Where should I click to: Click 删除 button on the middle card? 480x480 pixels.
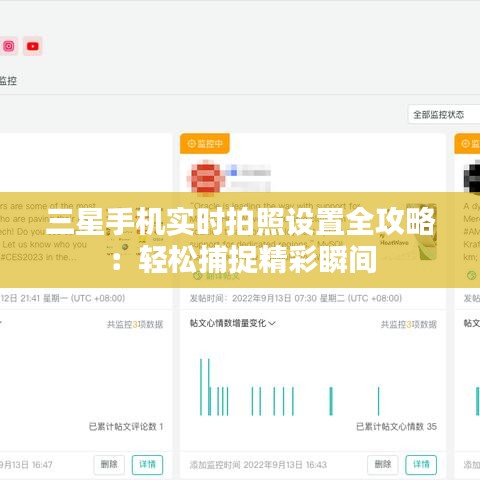383,464
